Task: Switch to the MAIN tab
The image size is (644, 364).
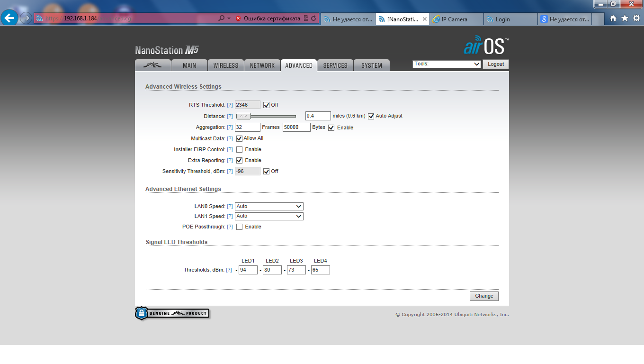Action: coord(189,65)
